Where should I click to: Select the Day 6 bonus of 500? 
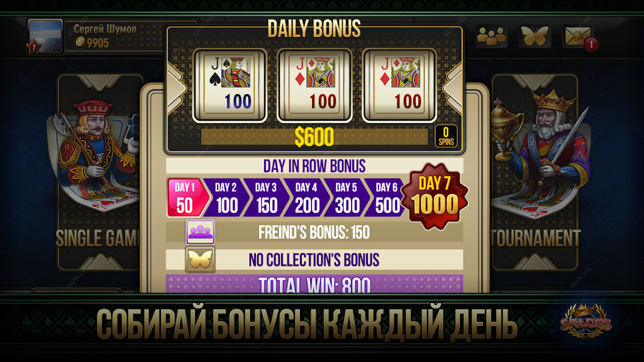point(386,197)
